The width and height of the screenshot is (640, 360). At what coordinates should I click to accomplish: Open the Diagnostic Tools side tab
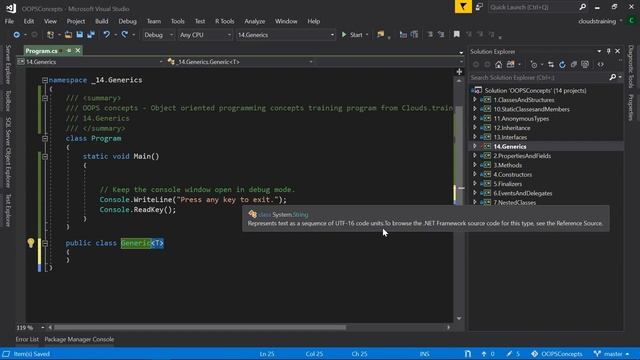coord(631,67)
